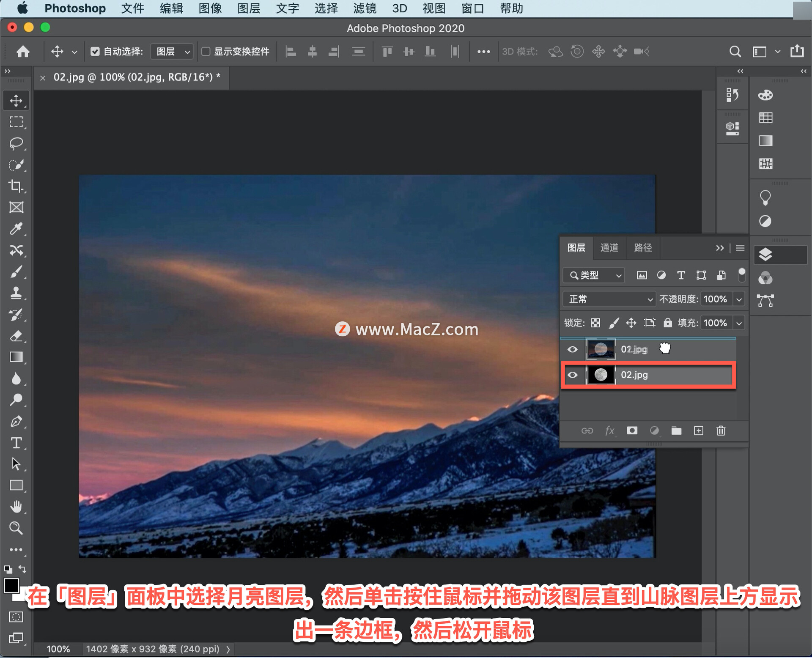Toggle the 自动选择 checkbox
This screenshot has width=812, height=658.
[x=95, y=52]
